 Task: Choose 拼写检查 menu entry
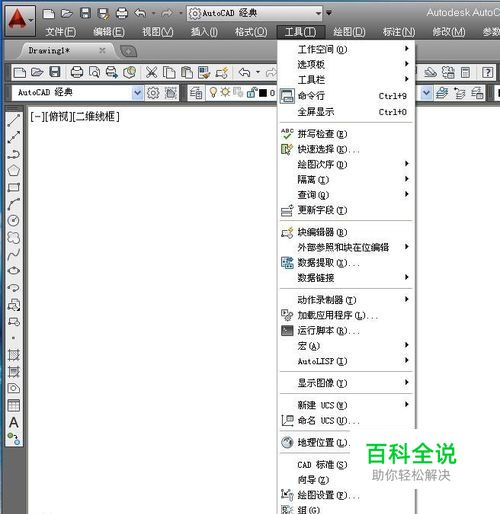coord(346,134)
